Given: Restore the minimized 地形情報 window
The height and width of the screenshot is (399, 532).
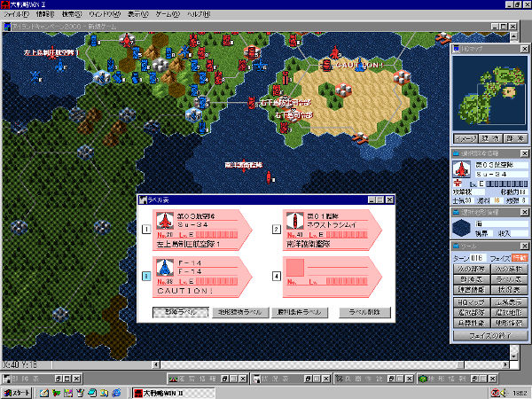Looking at the screenshot, I should (x=474, y=379).
